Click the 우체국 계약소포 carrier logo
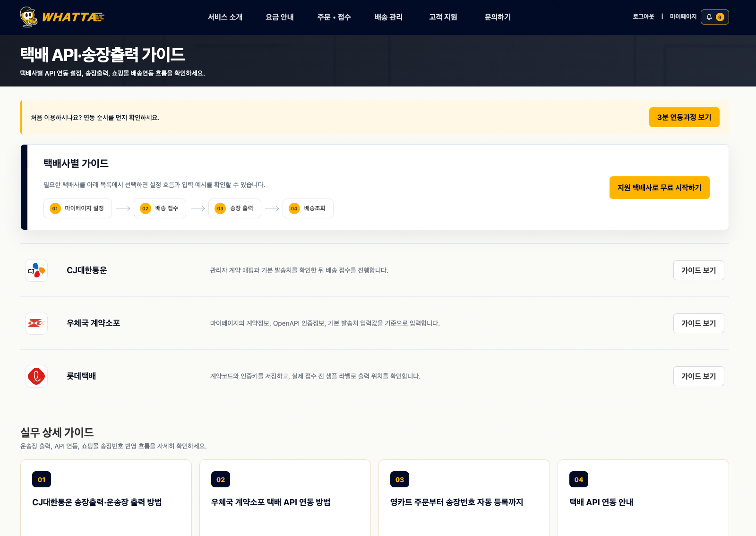This screenshot has height=536, width=756. click(x=36, y=323)
